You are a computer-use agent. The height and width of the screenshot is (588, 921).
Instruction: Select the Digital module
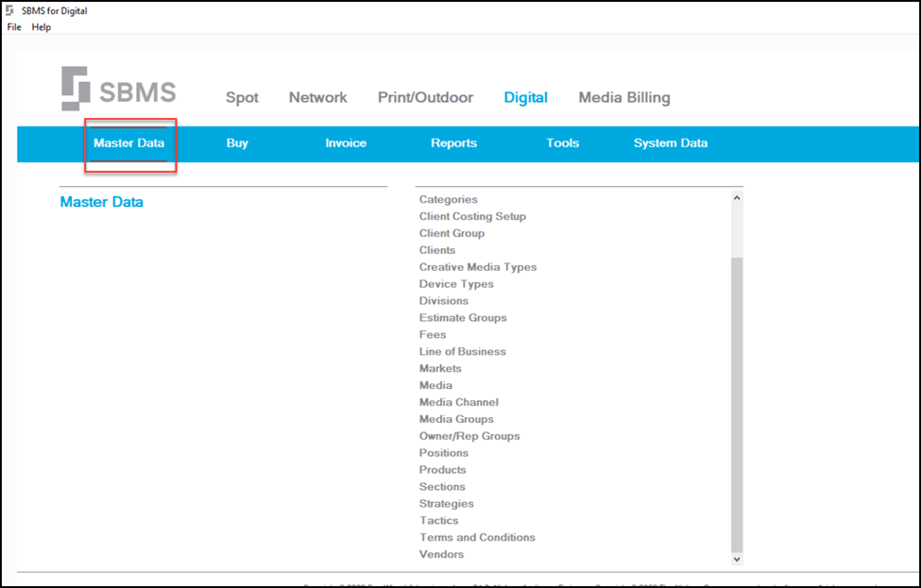point(526,97)
